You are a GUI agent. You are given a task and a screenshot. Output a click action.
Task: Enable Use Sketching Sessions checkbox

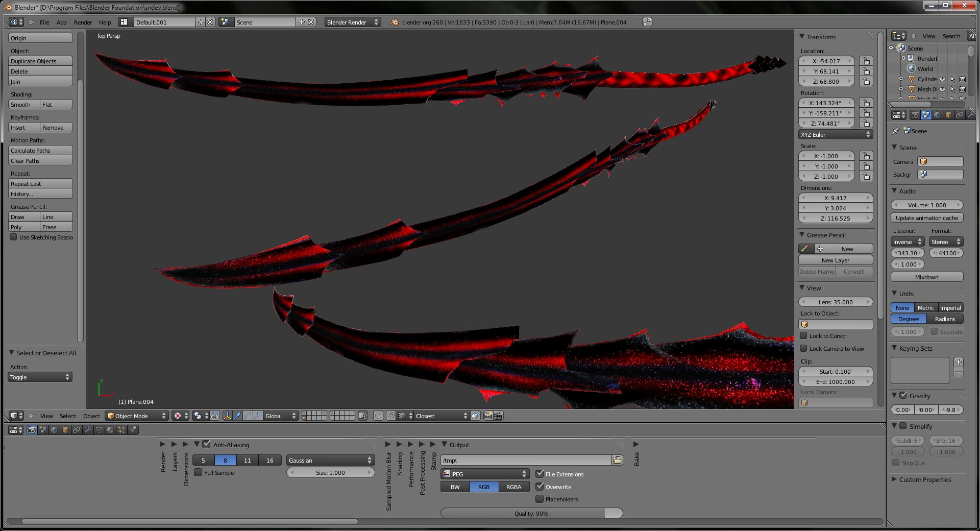coord(13,237)
